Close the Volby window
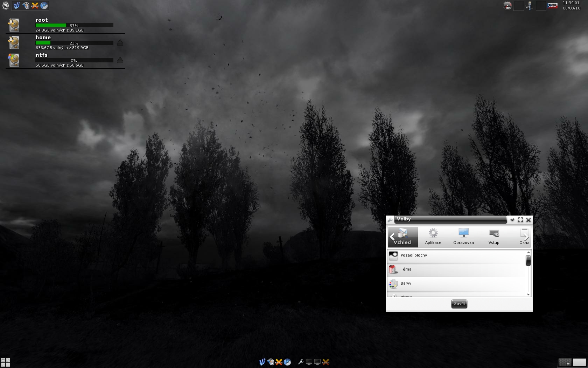The height and width of the screenshot is (368, 588). (528, 220)
